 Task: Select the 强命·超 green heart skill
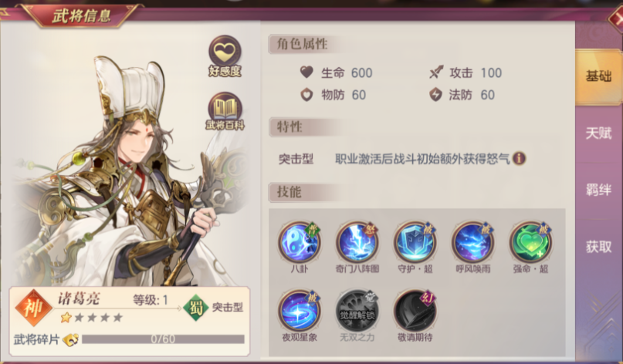pyautogui.click(x=530, y=241)
